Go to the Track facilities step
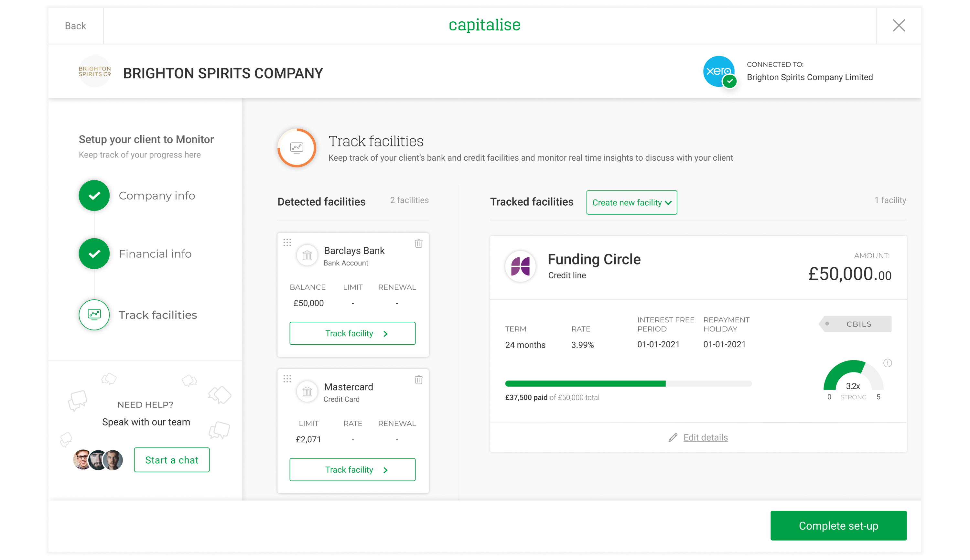Screen dimensions: 970x560 point(157,315)
